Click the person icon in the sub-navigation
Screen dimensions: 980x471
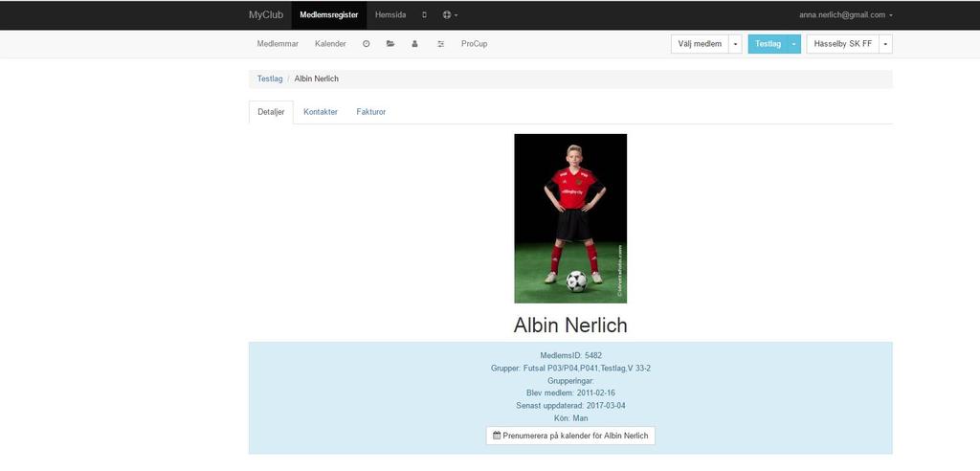pyautogui.click(x=414, y=44)
